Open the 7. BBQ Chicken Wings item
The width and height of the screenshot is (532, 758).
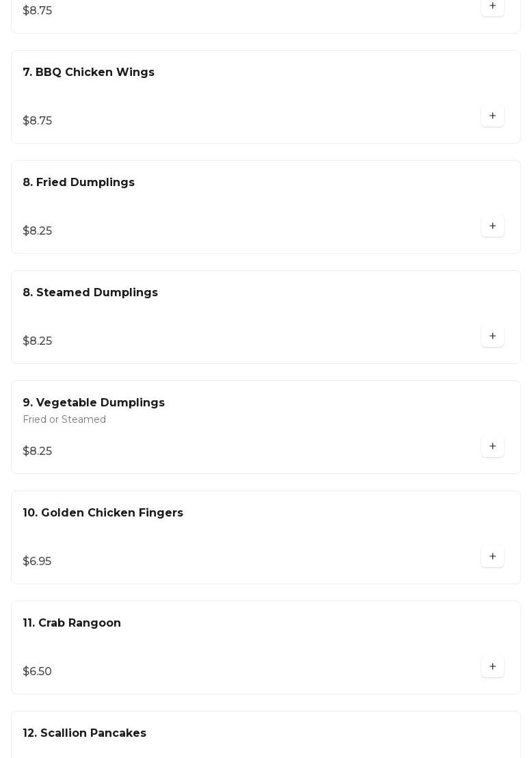[x=89, y=73]
